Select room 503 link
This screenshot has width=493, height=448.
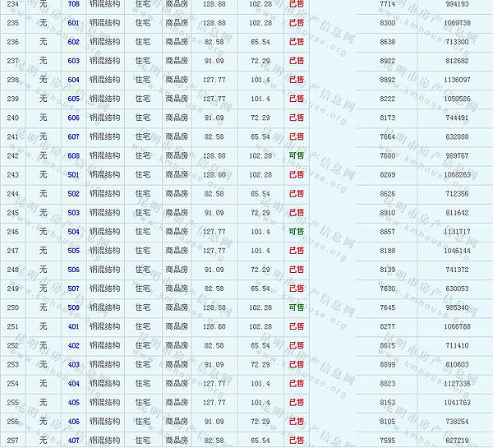tap(74, 213)
